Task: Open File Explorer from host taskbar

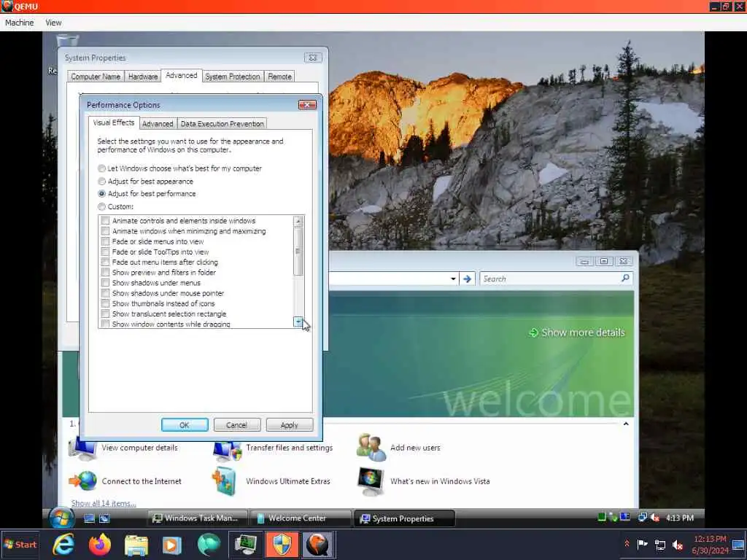Action: [x=136, y=545]
